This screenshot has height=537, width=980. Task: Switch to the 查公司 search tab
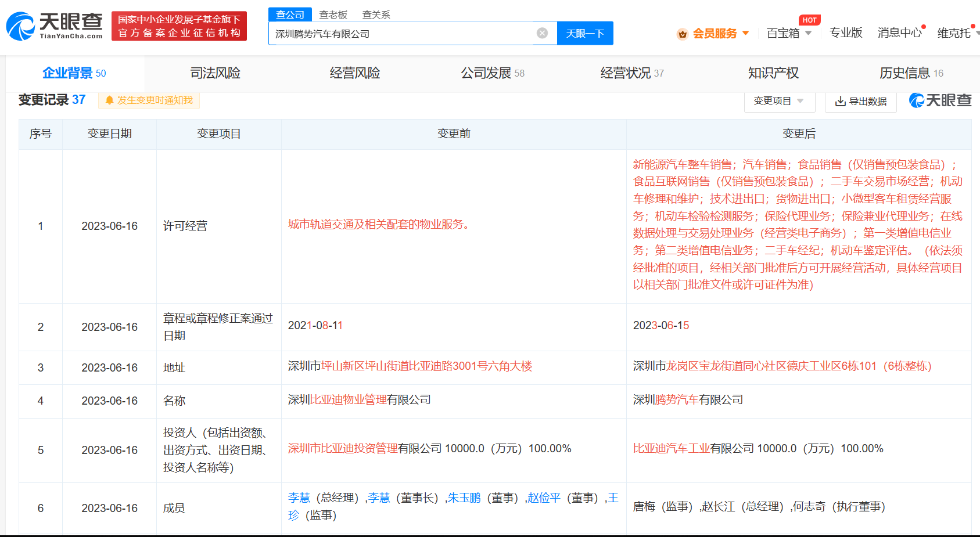coord(290,15)
